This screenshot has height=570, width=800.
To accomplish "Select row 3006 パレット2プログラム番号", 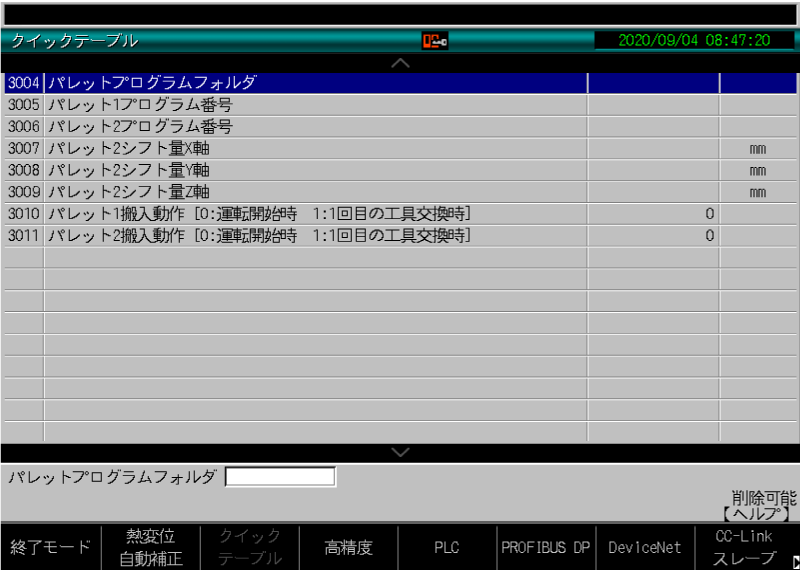I will (401, 127).
